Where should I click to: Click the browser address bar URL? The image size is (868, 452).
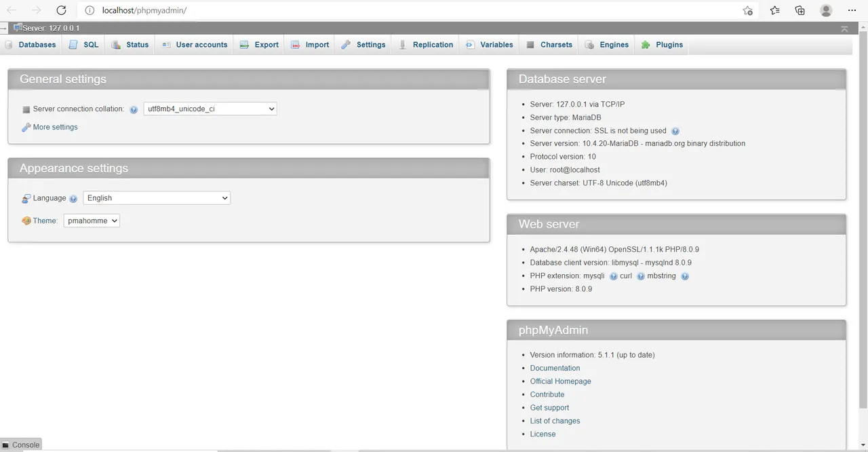click(144, 10)
